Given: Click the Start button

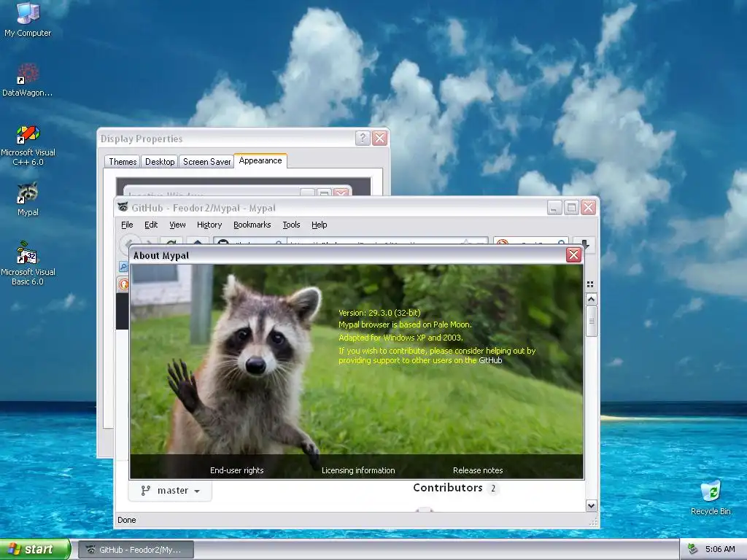Looking at the screenshot, I should click(35, 549).
